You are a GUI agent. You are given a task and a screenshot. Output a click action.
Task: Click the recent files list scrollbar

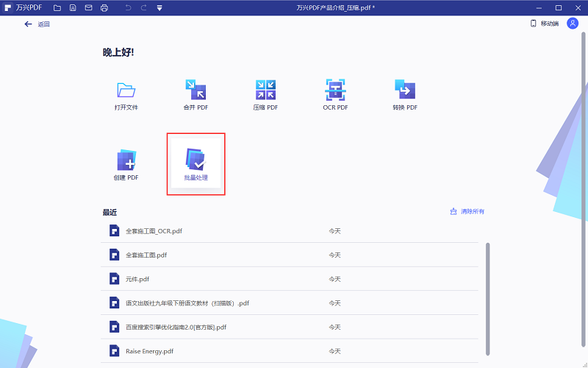tap(488, 294)
